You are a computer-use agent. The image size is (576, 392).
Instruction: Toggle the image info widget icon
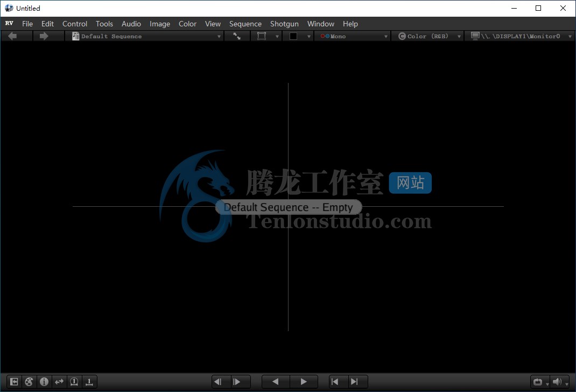(x=44, y=382)
